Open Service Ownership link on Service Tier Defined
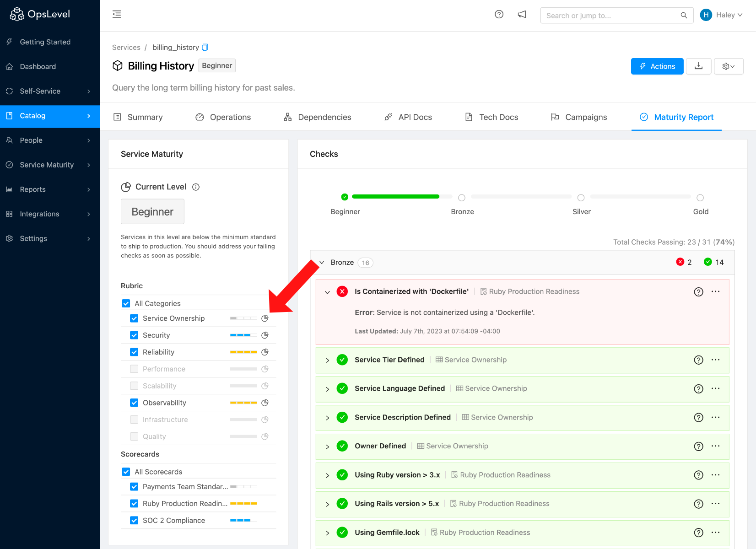 (471, 360)
